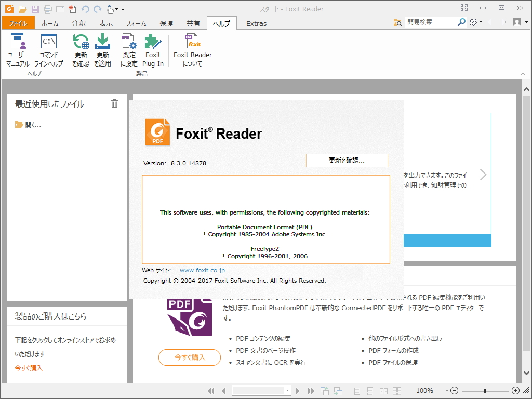Open the Foxit Reader について dialog
The width and height of the screenshot is (532, 399).
[x=192, y=49]
